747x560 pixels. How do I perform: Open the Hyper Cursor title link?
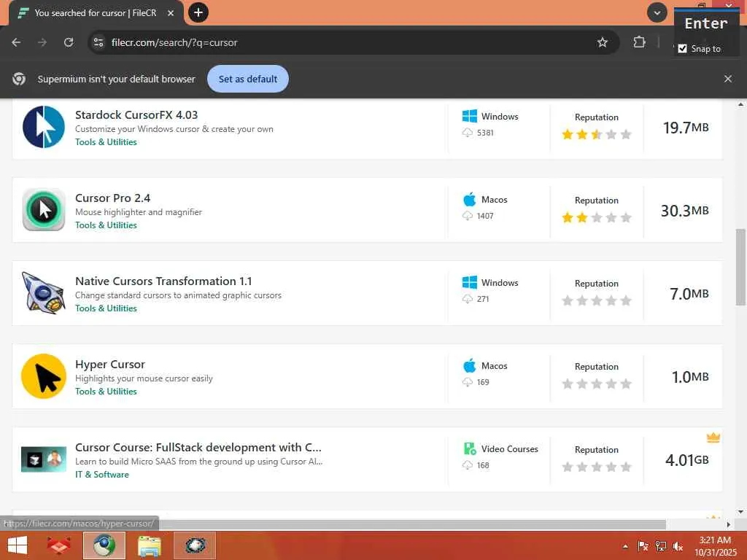click(x=110, y=365)
